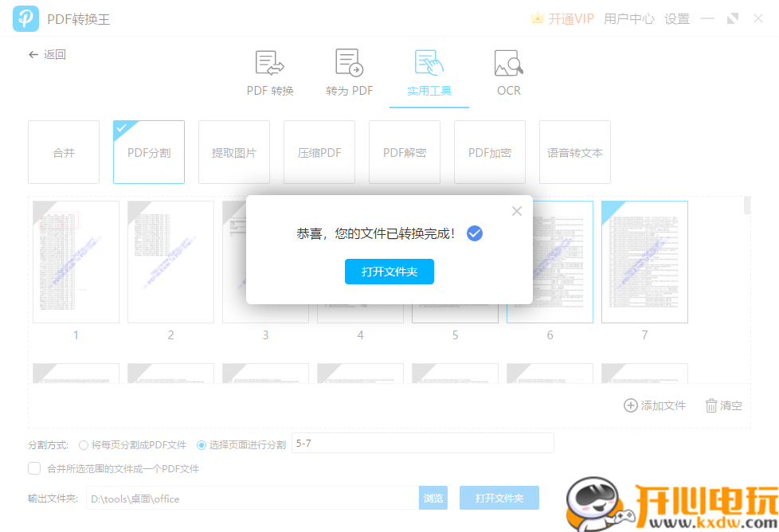Click the 清空 trash icon to clear files
779x532 pixels.
click(711, 405)
